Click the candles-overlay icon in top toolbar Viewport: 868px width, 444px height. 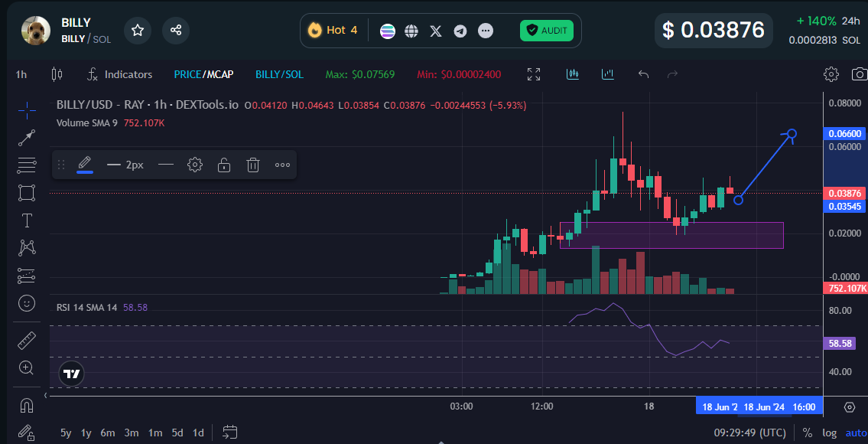click(x=572, y=73)
